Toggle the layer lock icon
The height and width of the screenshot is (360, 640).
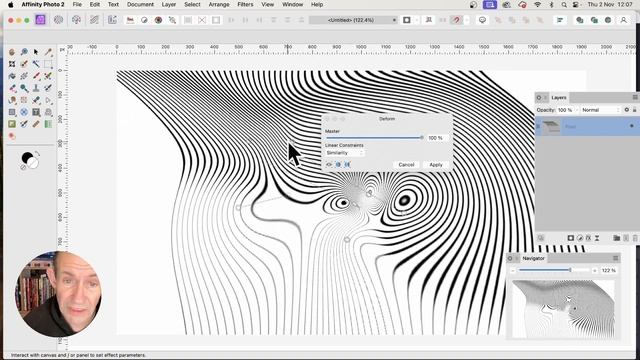point(634,110)
